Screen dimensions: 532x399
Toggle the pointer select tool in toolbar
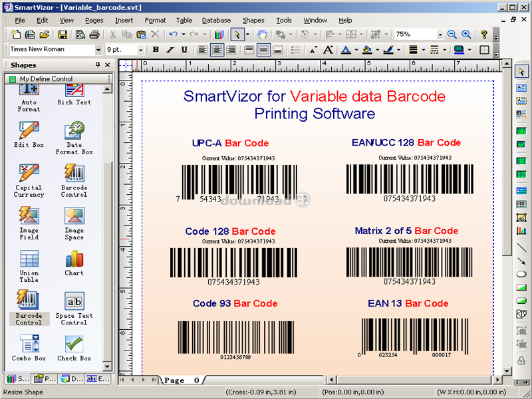[x=237, y=35]
